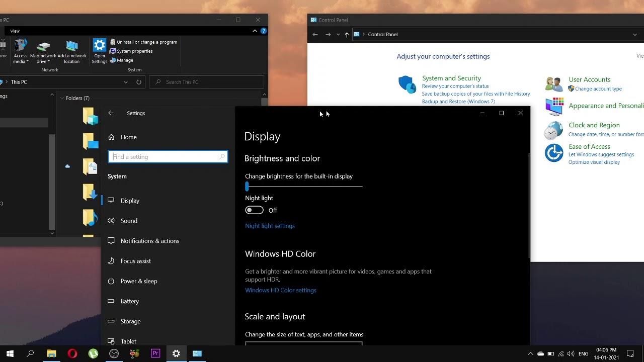Viewport: 644px width, 362px height.
Task: Open the Windows Start menu
Action: pos(10,353)
